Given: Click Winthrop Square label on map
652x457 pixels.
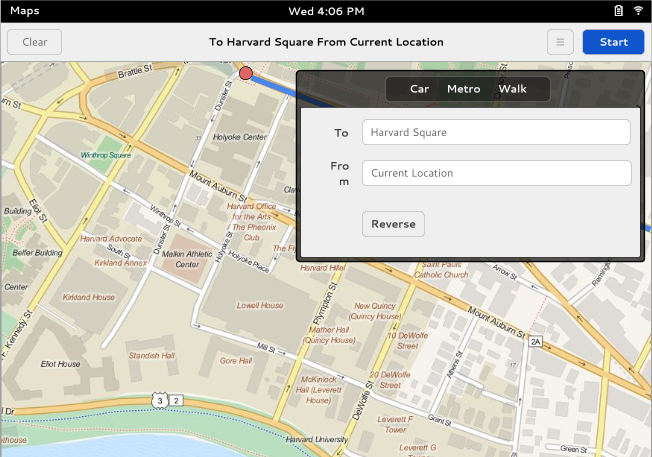Looking at the screenshot, I should pos(106,155).
